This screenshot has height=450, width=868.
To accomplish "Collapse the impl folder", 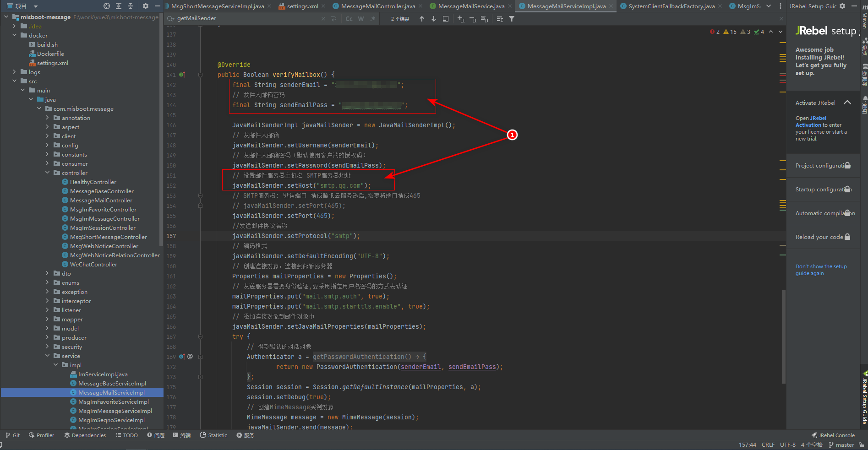I will click(x=55, y=365).
